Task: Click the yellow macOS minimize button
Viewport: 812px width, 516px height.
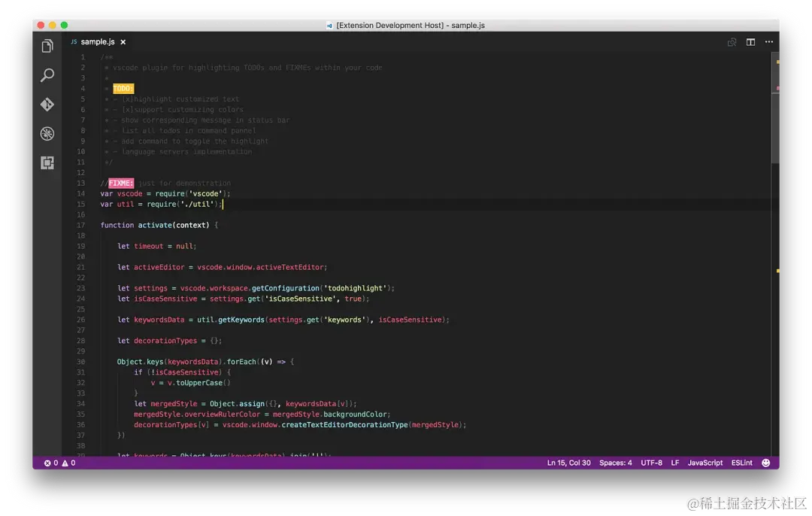Action: [53, 25]
